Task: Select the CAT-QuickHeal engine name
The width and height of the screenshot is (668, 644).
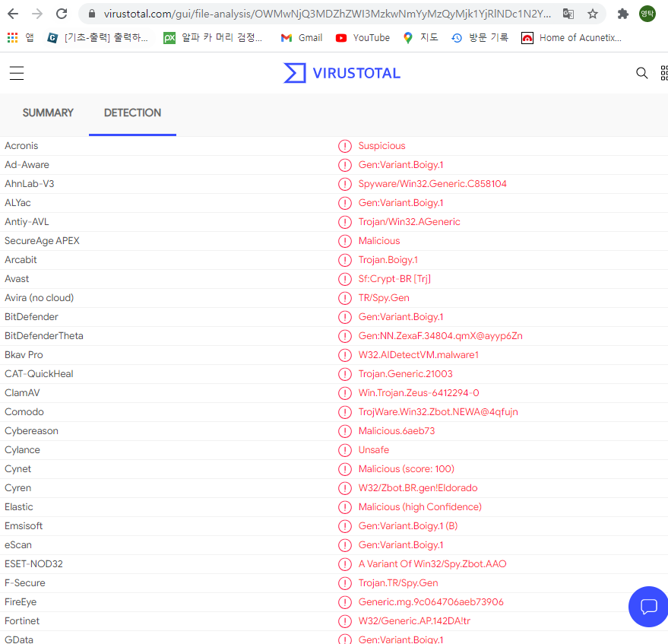Action: [39, 374]
